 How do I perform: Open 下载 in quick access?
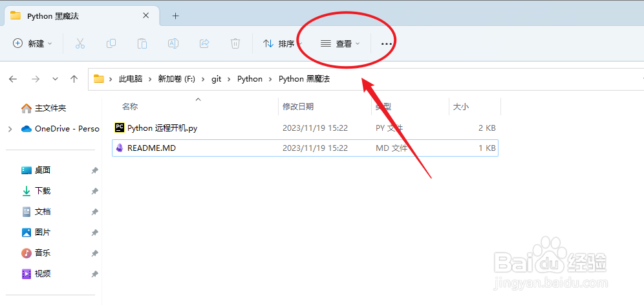pos(43,191)
